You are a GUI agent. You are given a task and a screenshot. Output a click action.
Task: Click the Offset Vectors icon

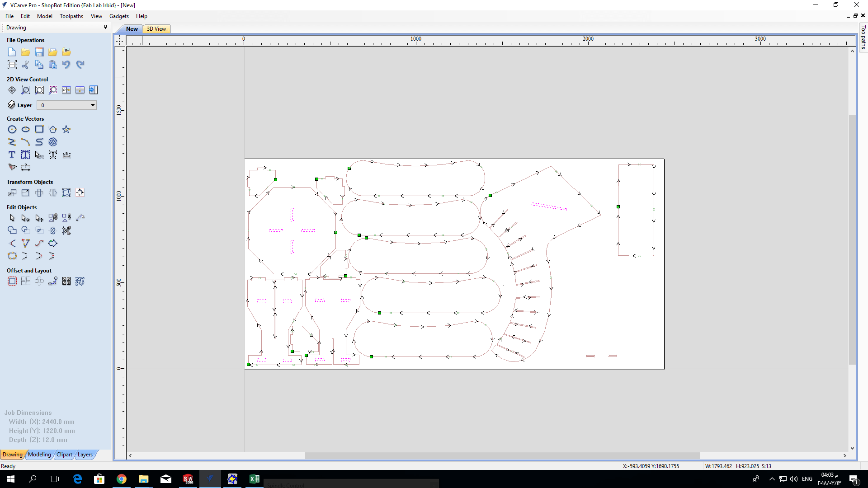pyautogui.click(x=12, y=281)
